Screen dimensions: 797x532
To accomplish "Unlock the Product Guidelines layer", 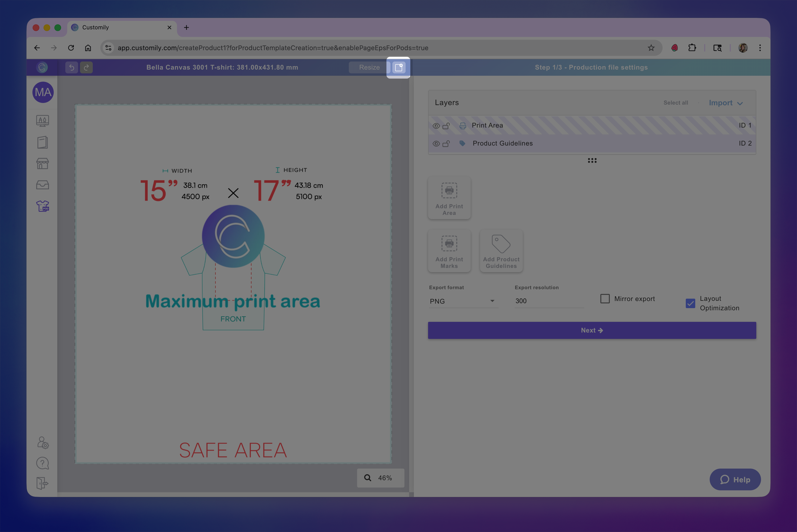I will (x=446, y=143).
